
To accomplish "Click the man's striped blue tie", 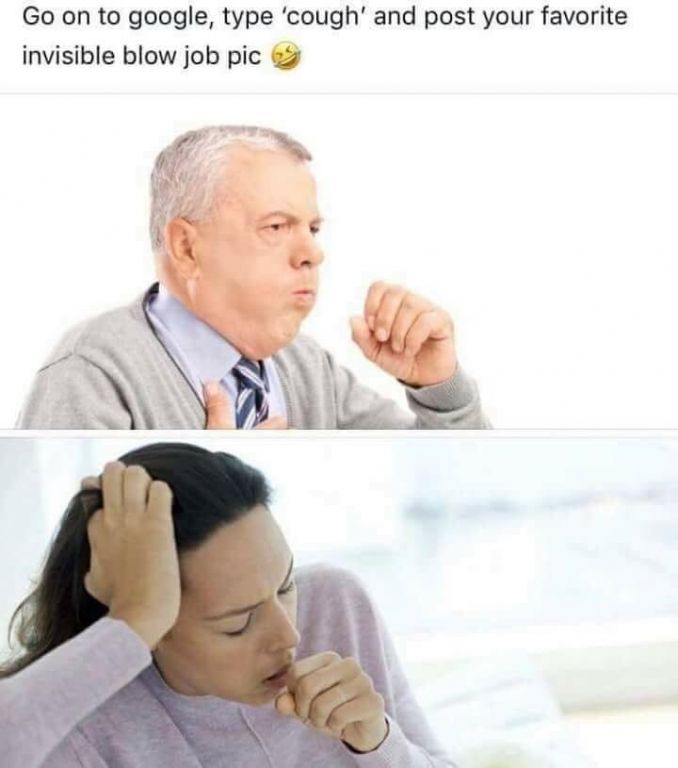I will point(252,392).
